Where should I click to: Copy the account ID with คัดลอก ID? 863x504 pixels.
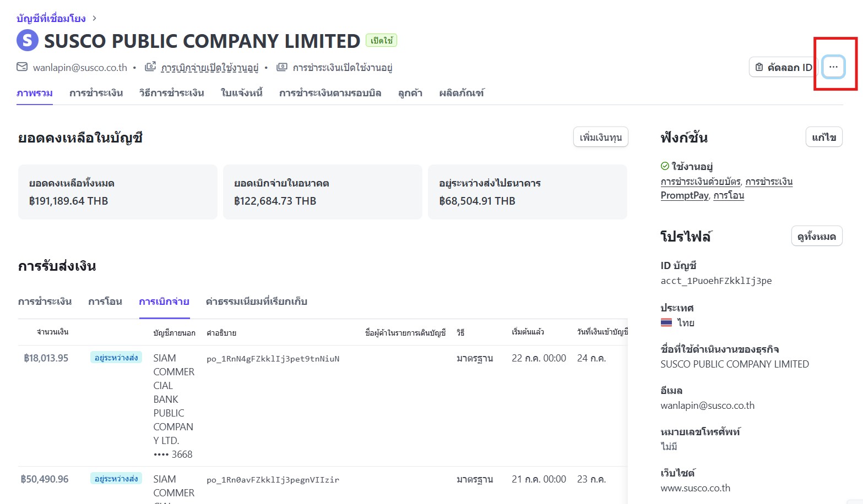783,67
